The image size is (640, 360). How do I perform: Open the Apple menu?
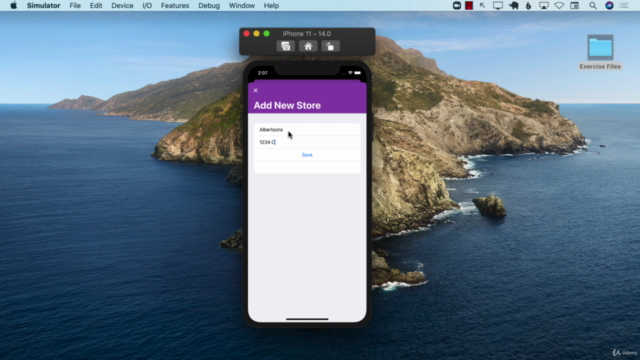(13, 5)
